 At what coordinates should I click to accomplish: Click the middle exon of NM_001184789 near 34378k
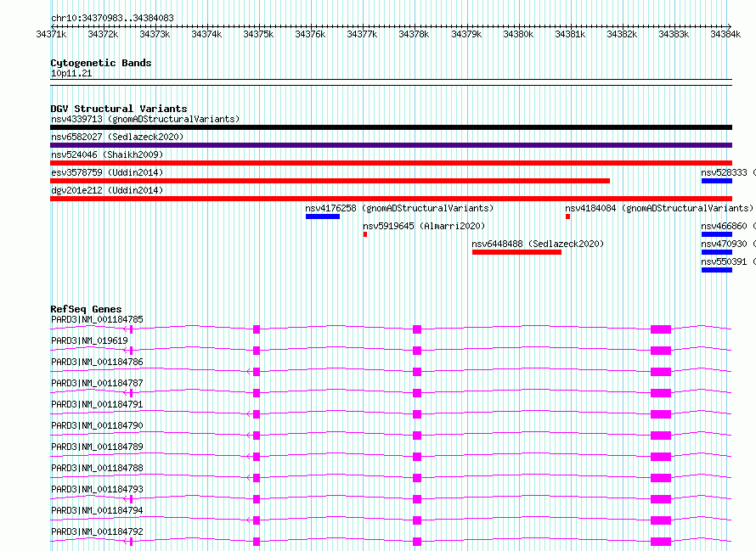pos(417,457)
